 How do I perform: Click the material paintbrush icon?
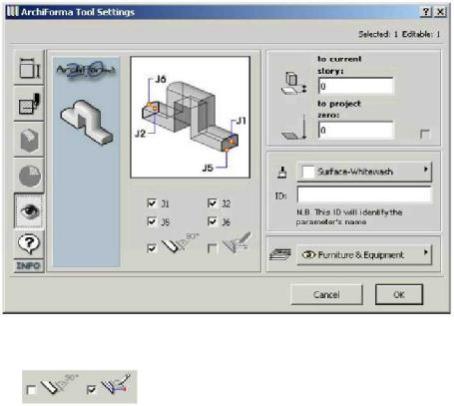pos(282,172)
